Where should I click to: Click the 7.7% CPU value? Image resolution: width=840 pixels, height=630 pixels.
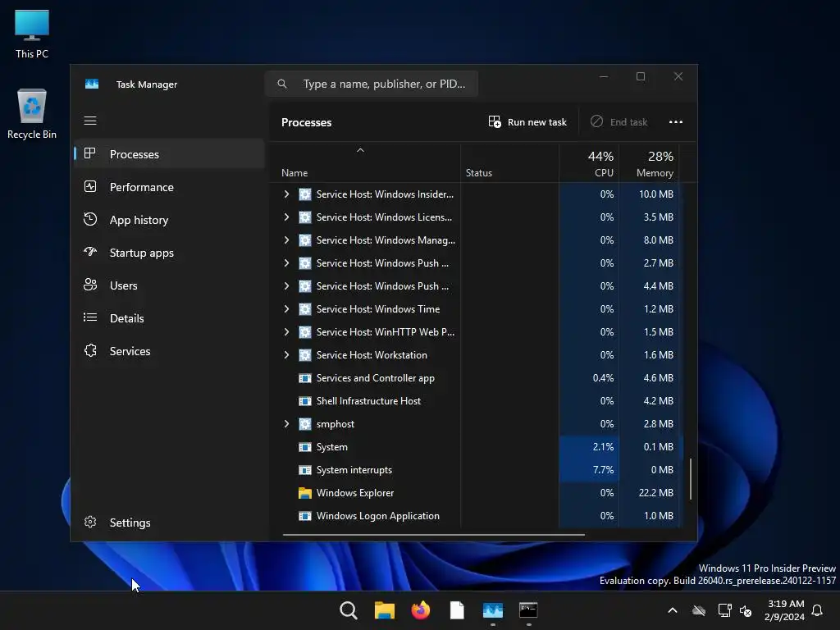603,470
